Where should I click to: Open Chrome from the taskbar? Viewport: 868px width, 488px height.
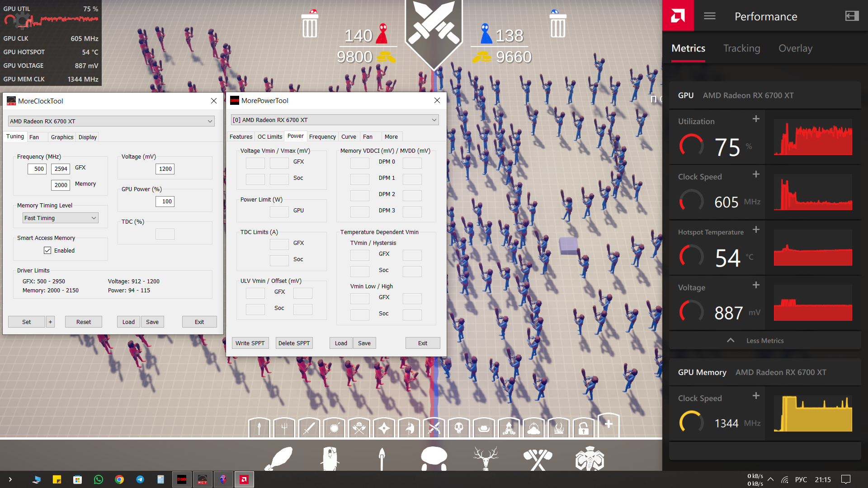click(119, 479)
